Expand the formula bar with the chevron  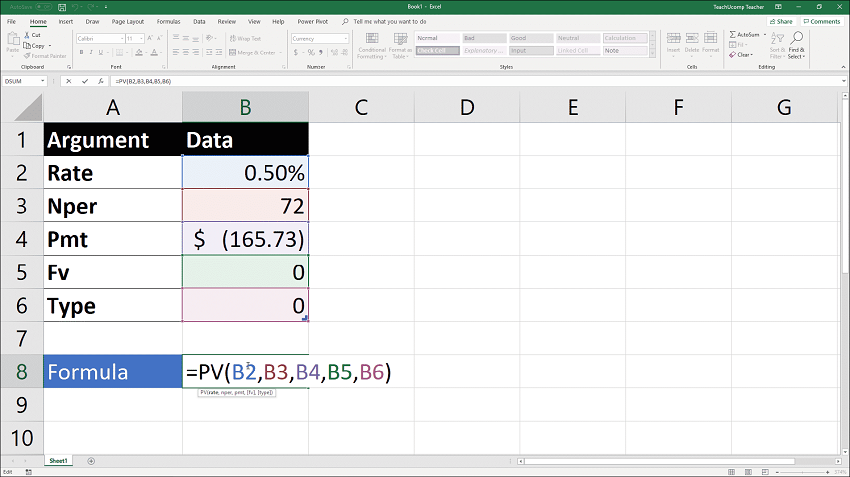842,80
